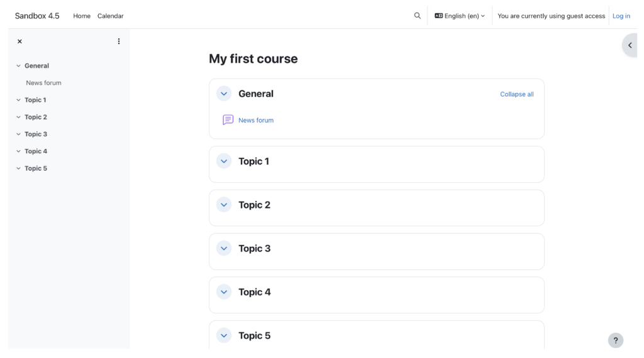
Task: Select Topic 3 label in the sidebar index
Action: click(x=36, y=134)
